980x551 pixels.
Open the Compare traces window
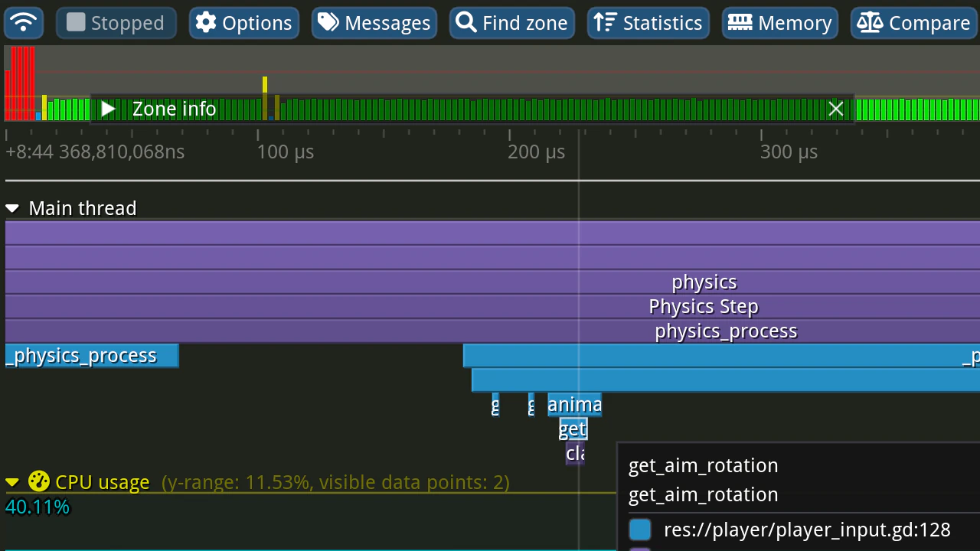click(x=914, y=23)
